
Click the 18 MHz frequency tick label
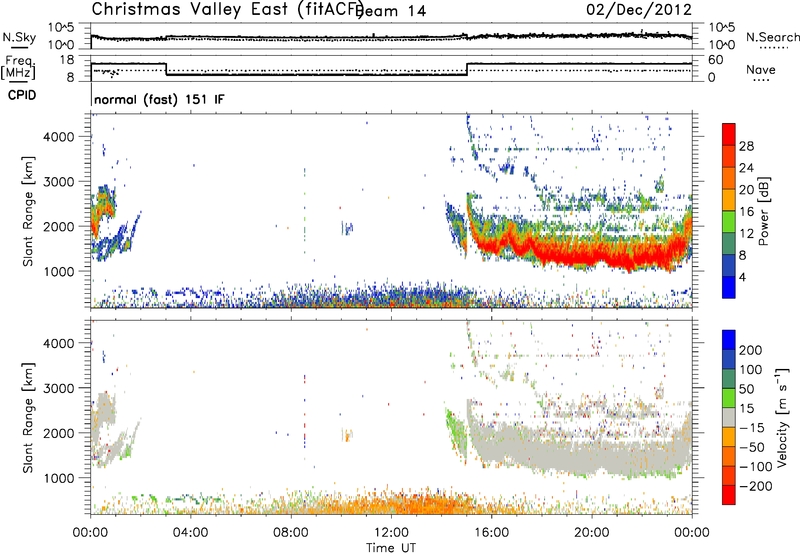pos(66,60)
